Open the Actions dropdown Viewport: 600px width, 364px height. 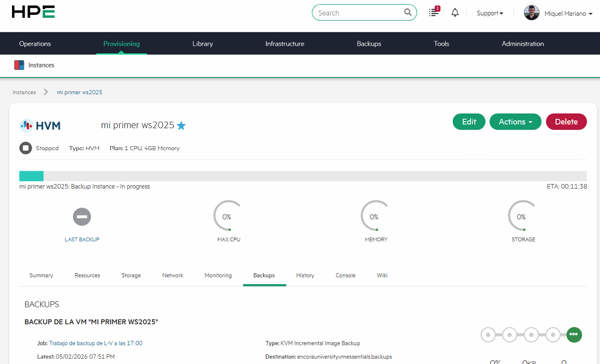click(x=515, y=122)
